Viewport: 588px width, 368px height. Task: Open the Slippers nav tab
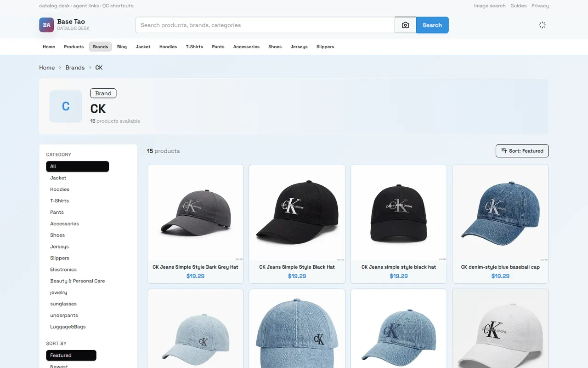click(325, 47)
